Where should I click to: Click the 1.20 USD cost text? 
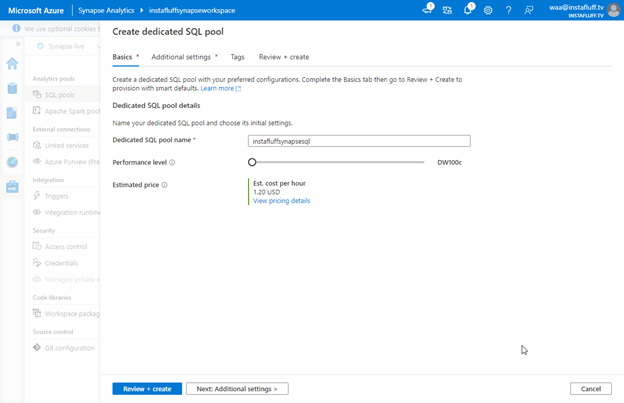point(267,192)
